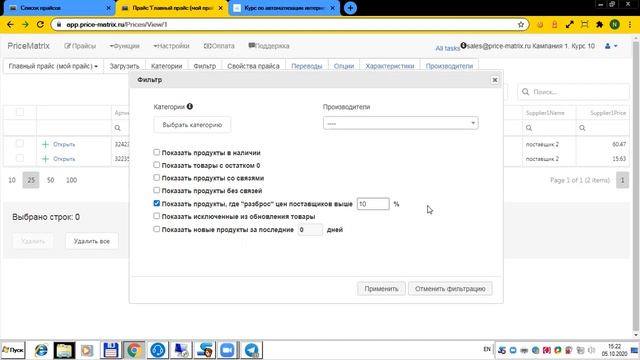Click the Supplier1Price column filter magnifier
The width and height of the screenshot is (640, 360).
pos(582,128)
